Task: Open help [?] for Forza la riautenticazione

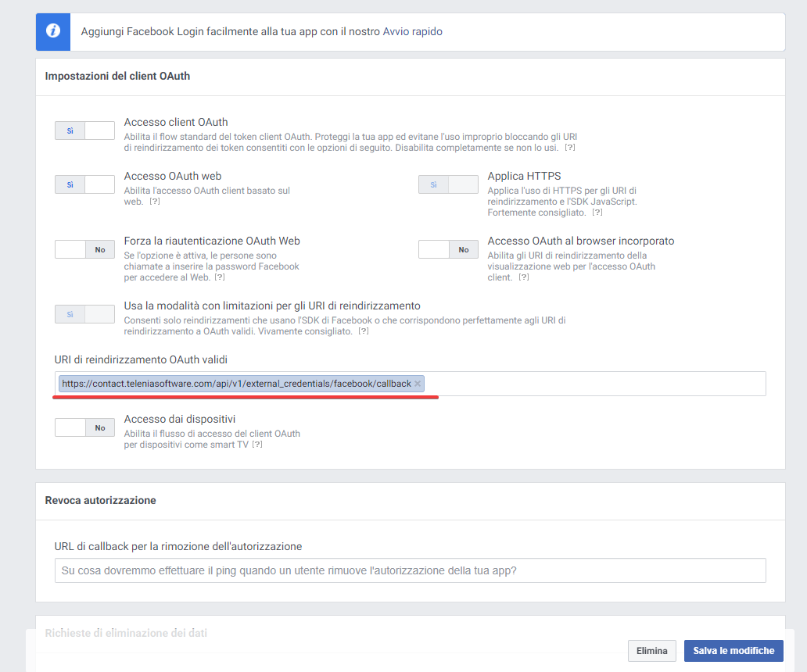Action: coord(219,277)
